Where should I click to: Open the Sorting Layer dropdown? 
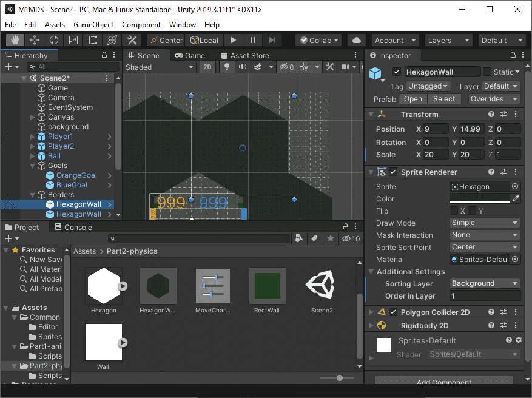pyautogui.click(x=485, y=283)
